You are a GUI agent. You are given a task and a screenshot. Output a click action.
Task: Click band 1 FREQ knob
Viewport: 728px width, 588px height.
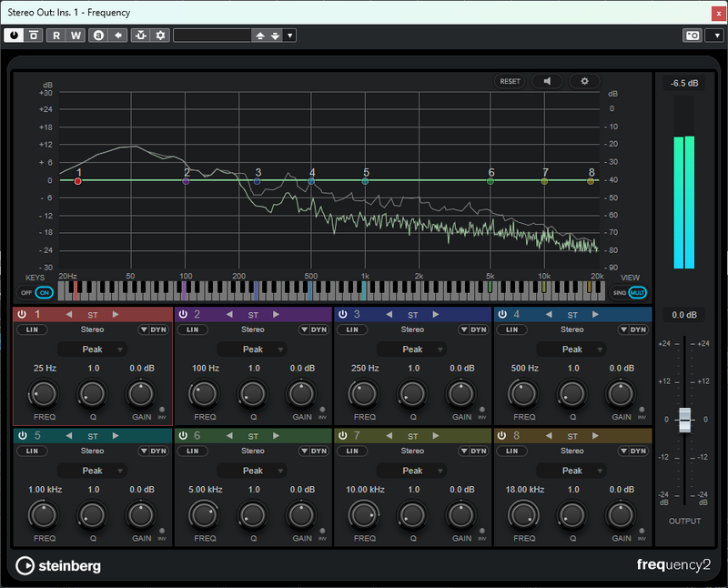43,394
